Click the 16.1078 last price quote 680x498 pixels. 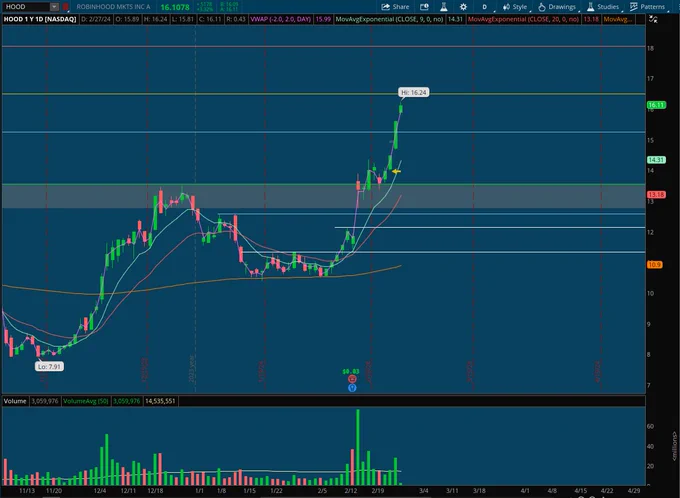(175, 7)
